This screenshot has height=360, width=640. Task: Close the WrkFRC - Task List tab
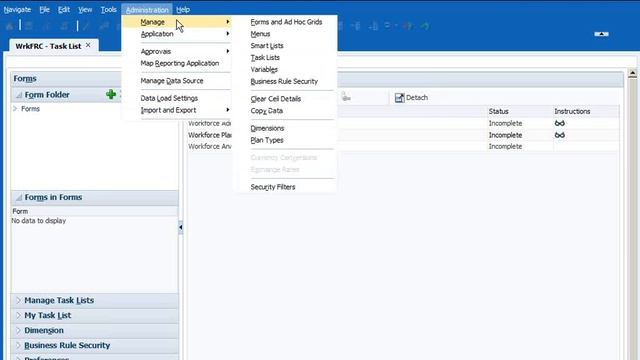click(x=88, y=45)
